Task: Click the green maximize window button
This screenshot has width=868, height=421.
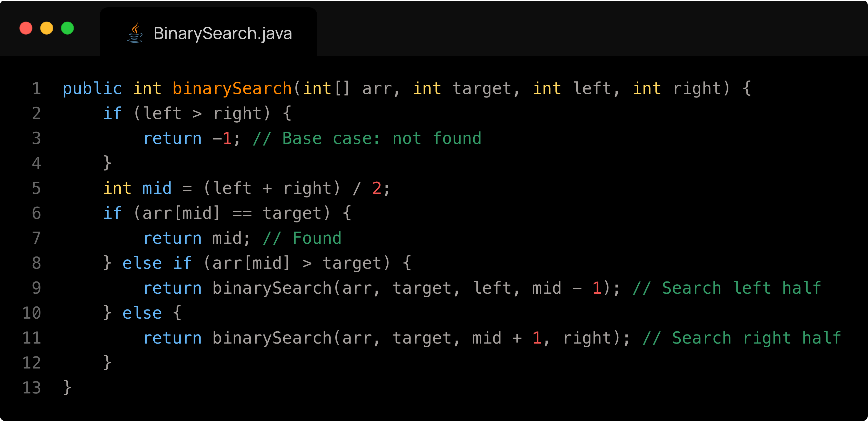Action: pyautogui.click(x=67, y=28)
